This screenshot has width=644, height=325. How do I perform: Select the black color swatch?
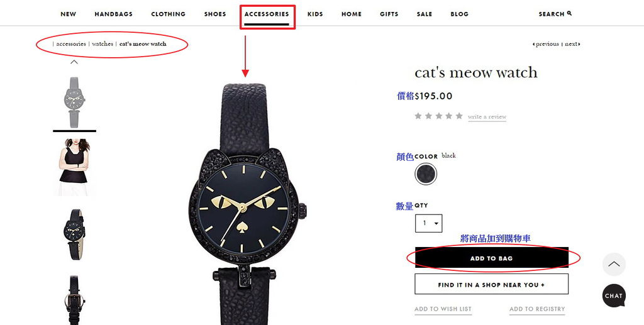coord(426,174)
